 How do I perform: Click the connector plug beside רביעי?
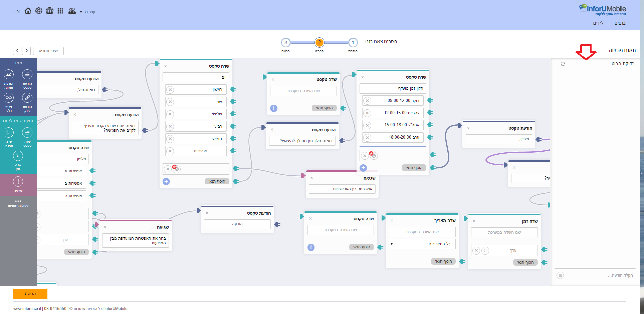233,126
